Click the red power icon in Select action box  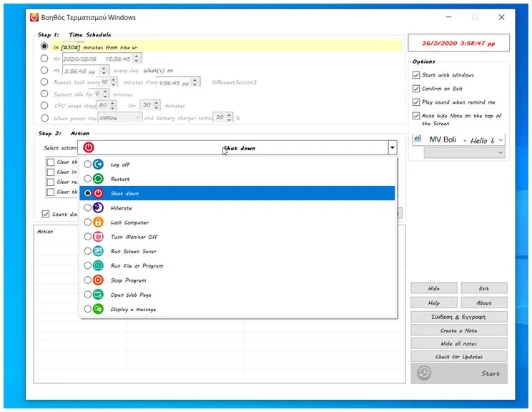(x=89, y=147)
